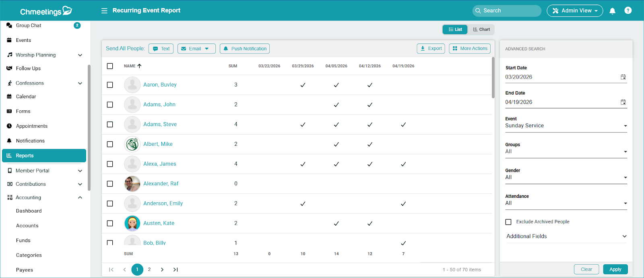Viewport: 644px width, 278px height.
Task: Click the Search input field
Action: 509,11
